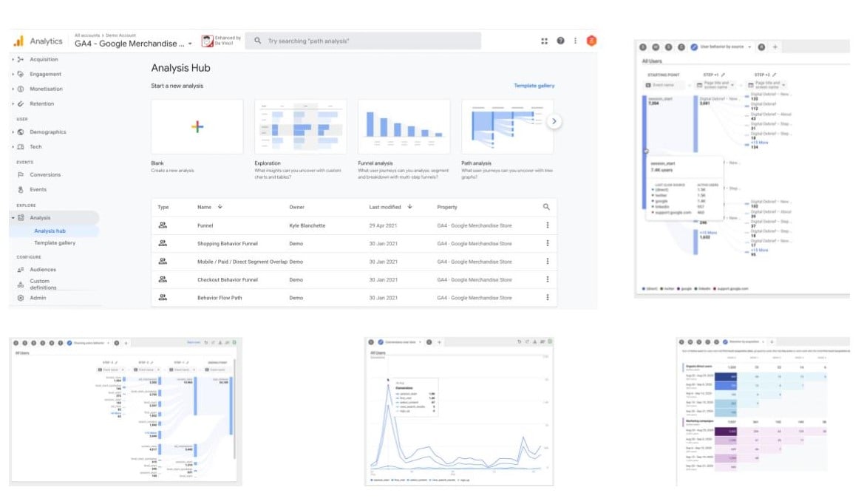Open the GA4 Google Merchandise property selector

(133, 44)
